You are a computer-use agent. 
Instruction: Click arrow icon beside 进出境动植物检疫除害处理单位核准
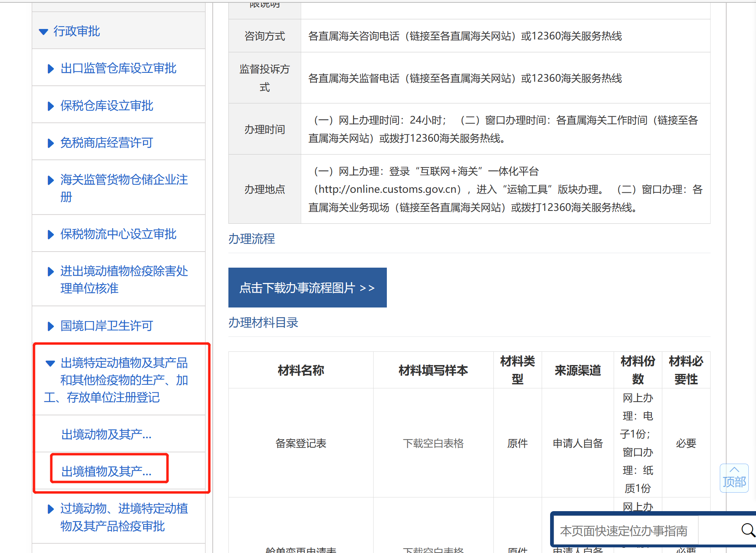(51, 272)
